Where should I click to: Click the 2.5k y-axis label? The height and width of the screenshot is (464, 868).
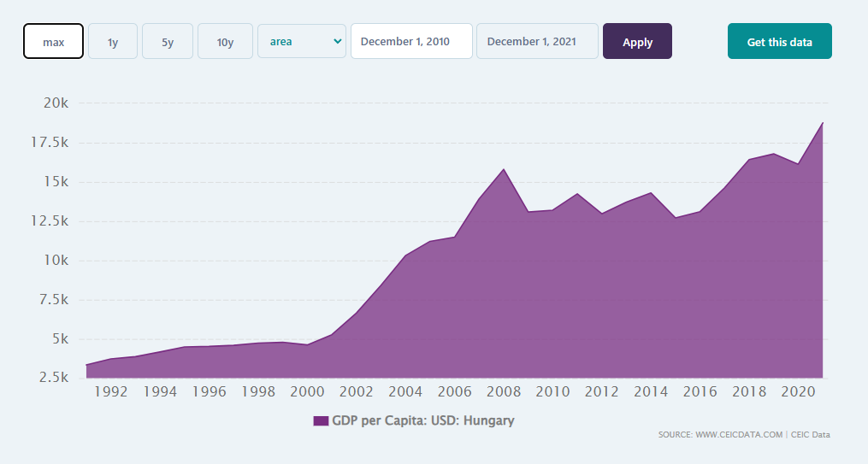click(54, 377)
